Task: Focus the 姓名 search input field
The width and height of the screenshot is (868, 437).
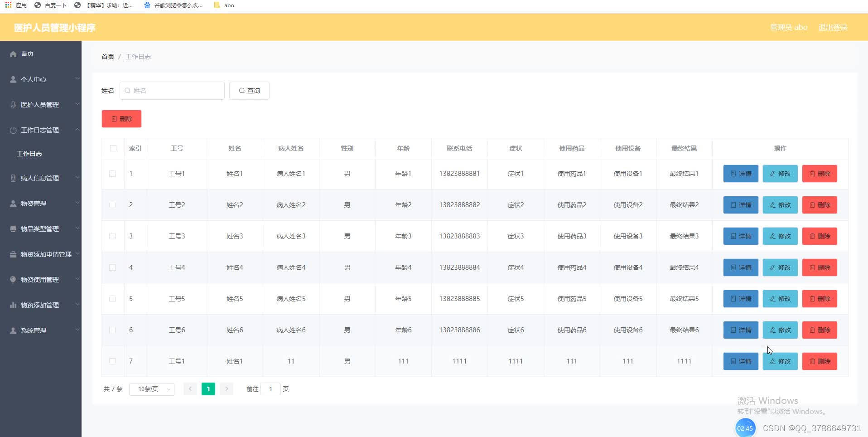Action: point(172,91)
